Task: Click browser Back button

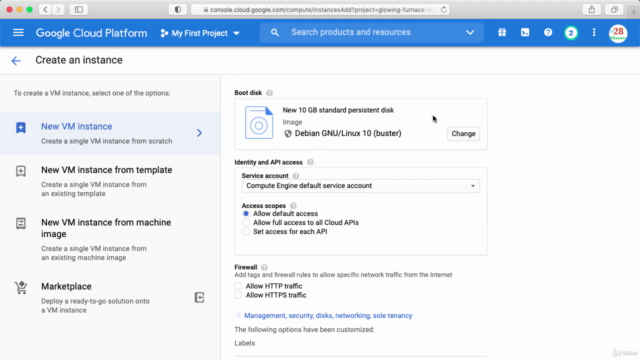Action: tap(45, 9)
